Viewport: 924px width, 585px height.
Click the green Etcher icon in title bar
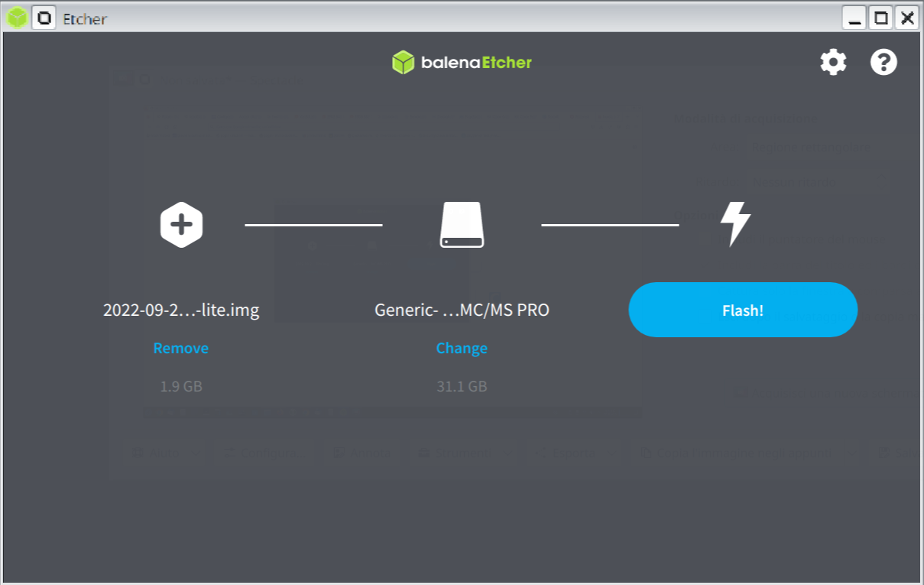17,18
